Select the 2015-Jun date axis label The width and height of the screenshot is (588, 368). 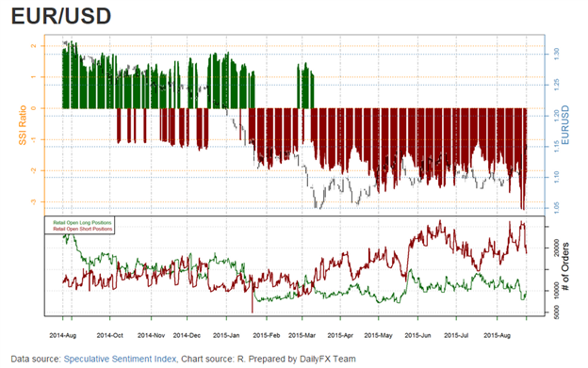[417, 335]
